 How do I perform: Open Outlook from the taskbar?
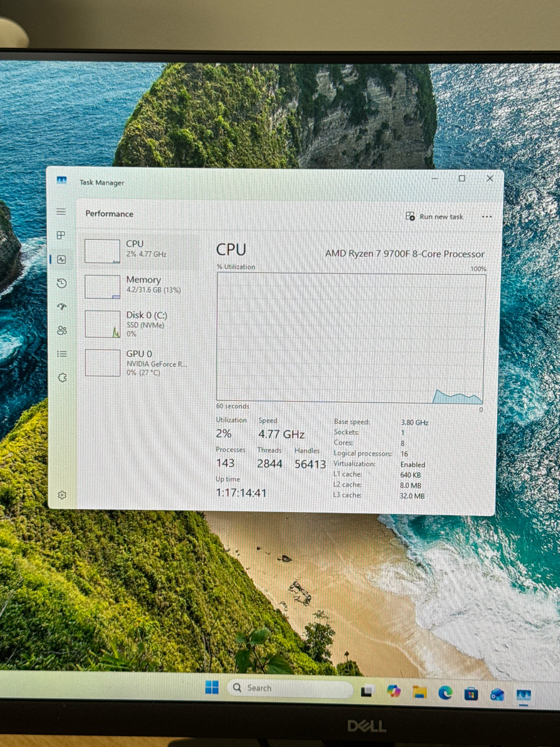[x=497, y=694]
